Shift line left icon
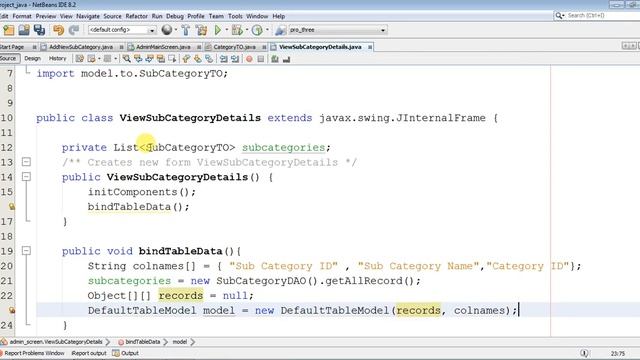Viewport: 640px width, 360px height. pyautogui.click(x=224, y=59)
